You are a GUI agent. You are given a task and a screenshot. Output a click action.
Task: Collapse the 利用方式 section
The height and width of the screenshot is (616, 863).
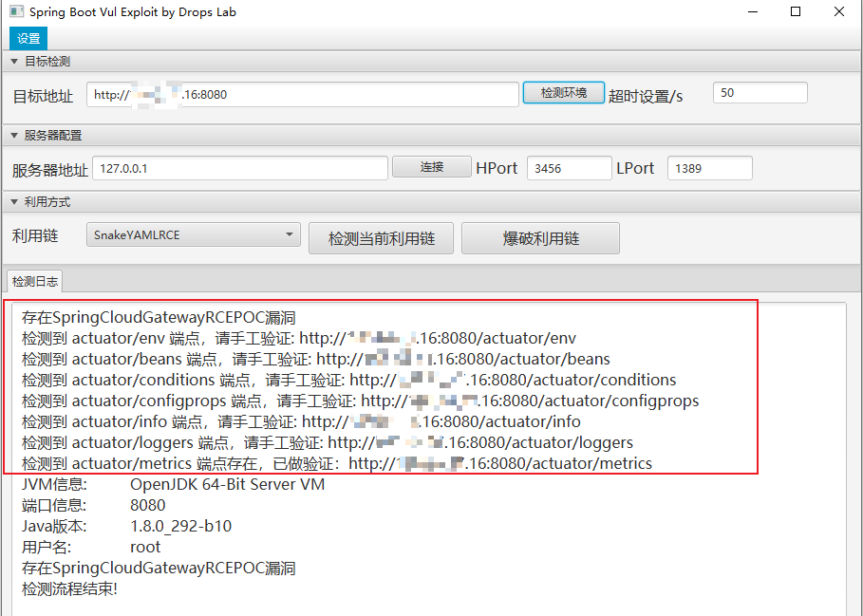(x=15, y=202)
